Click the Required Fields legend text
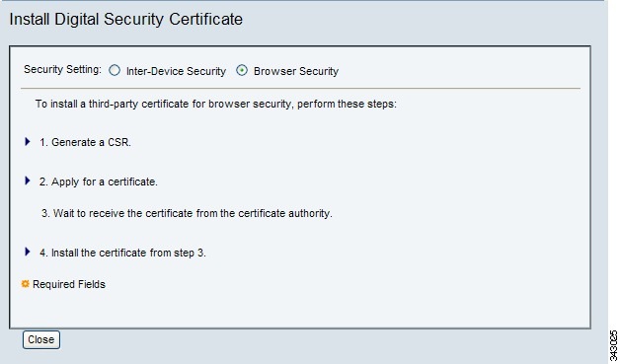This screenshot has height=364, width=620. pos(69,284)
